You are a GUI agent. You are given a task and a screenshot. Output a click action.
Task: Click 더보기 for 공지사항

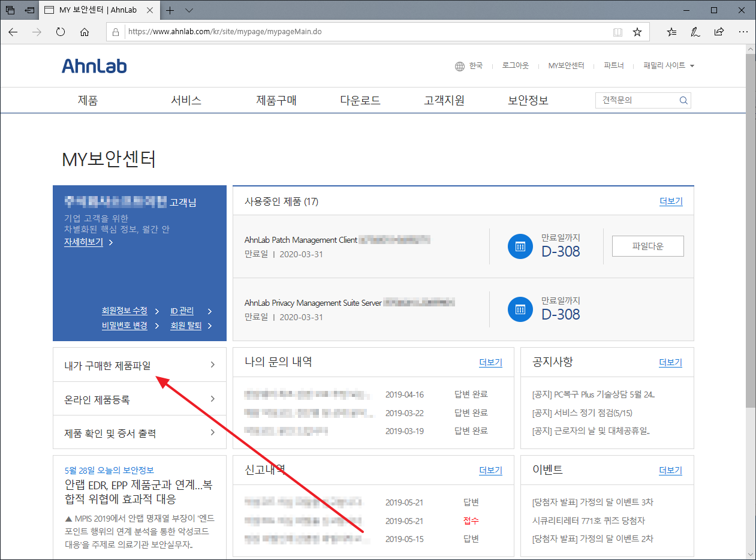point(671,363)
